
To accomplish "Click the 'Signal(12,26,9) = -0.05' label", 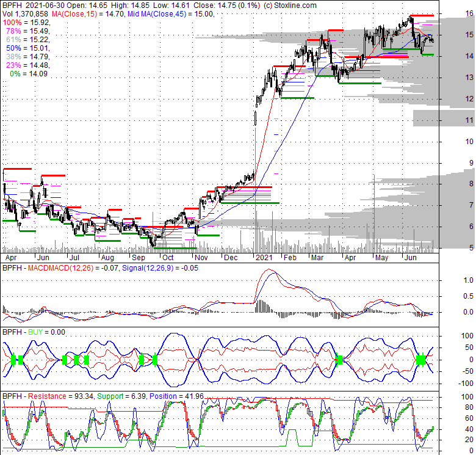I will pos(160,268).
